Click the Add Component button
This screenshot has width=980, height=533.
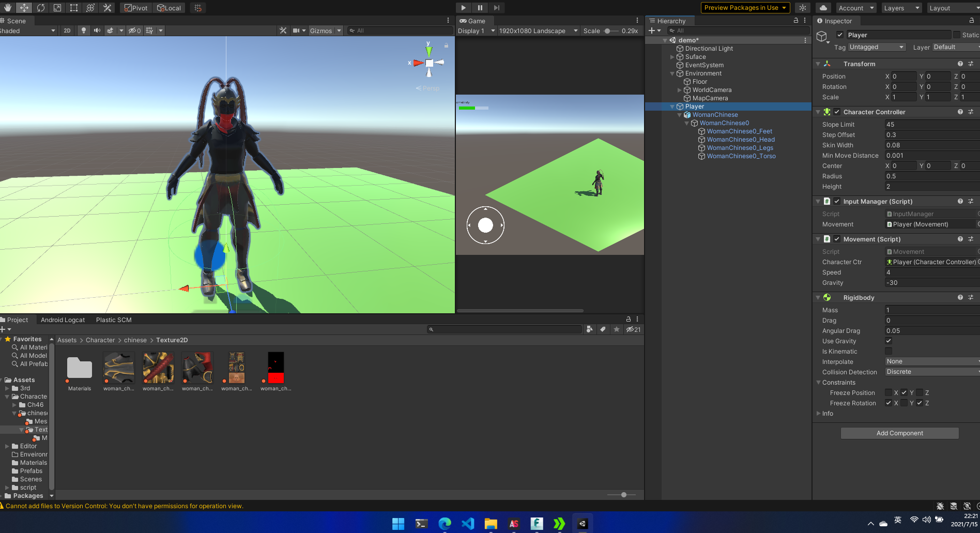[x=899, y=433]
